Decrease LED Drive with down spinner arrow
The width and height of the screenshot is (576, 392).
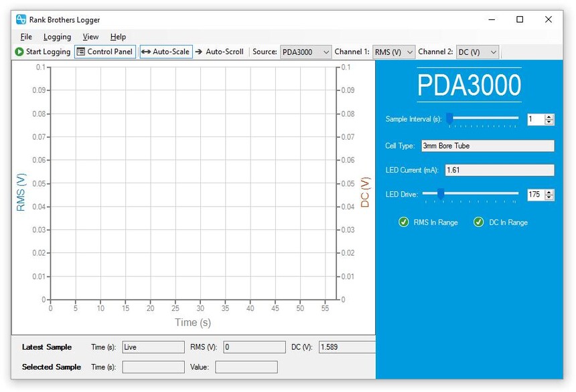tap(549, 197)
